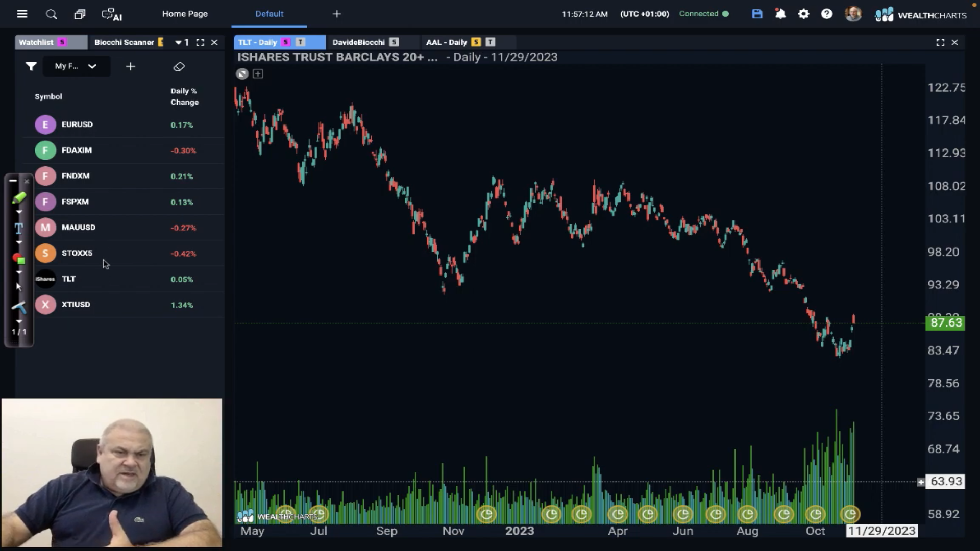Open the alerts notification bell
The height and width of the screenshot is (551, 980).
coord(780,14)
